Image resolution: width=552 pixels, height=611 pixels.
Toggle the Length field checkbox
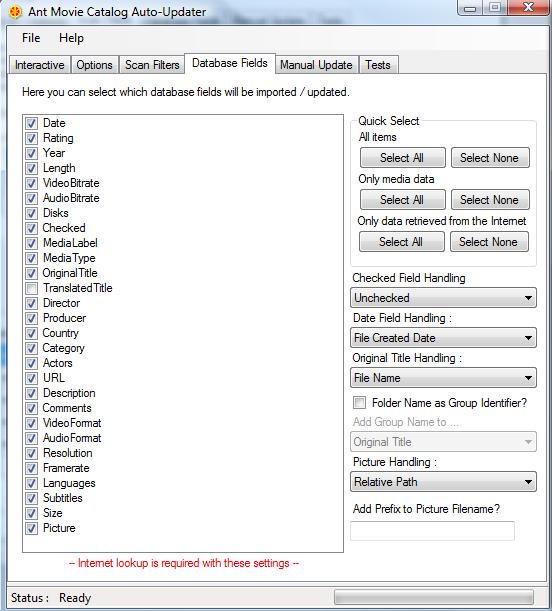32,168
